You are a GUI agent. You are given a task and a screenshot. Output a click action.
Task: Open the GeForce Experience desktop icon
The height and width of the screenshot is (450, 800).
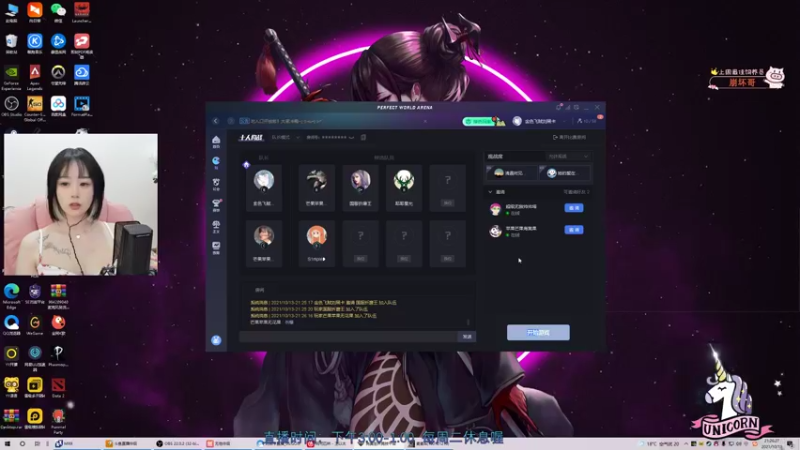point(11,78)
